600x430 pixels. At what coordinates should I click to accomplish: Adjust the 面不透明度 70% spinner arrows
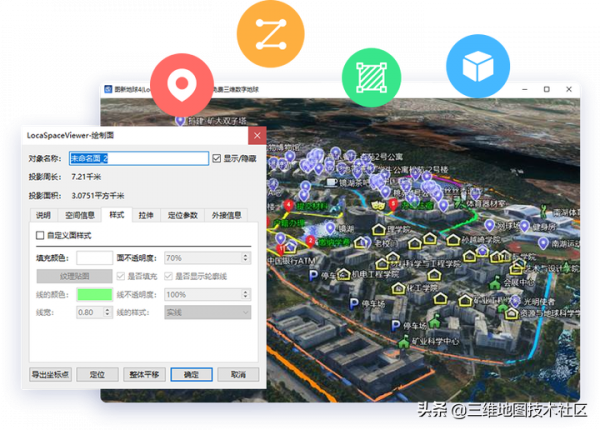tap(246, 258)
